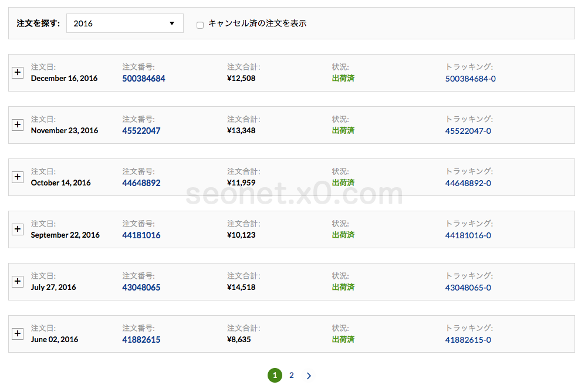Open order number 500384684

coord(143,79)
